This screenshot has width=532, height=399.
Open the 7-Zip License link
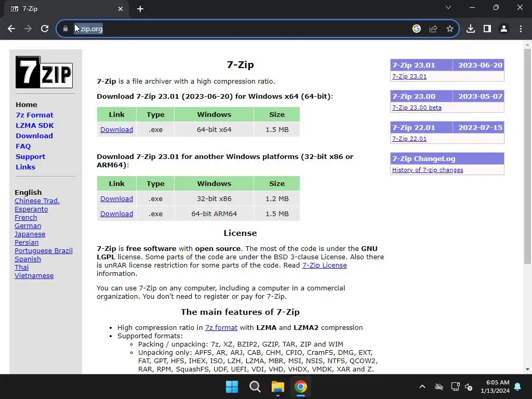pos(324,265)
